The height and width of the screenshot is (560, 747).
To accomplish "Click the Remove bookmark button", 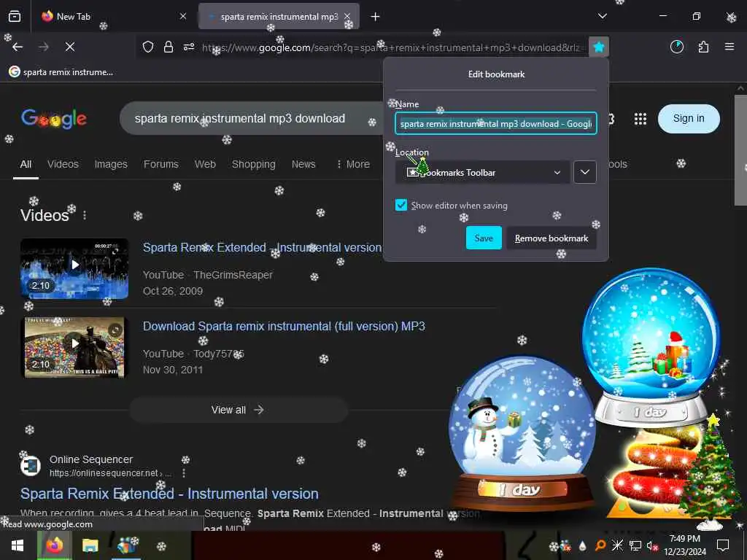I will coord(551,238).
